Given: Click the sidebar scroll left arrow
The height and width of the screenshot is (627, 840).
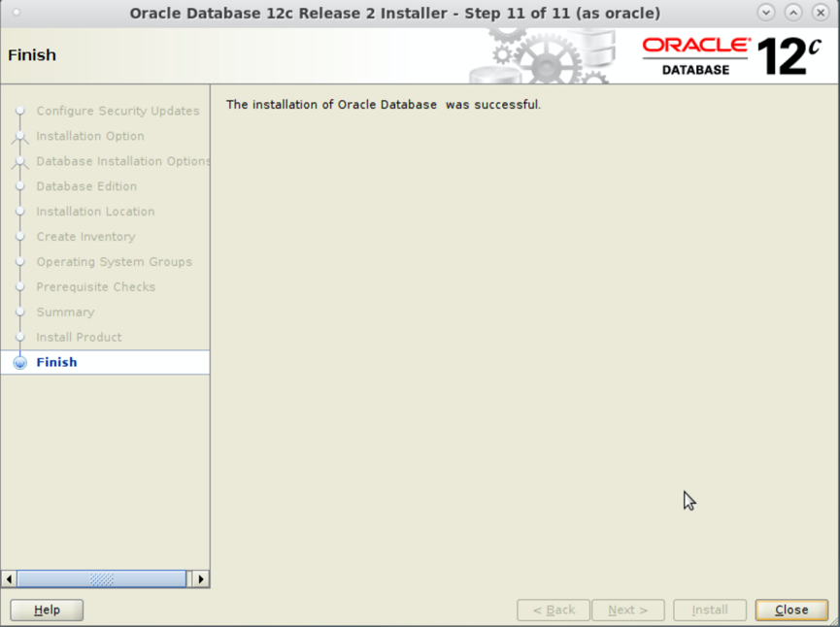Looking at the screenshot, I should (9, 578).
